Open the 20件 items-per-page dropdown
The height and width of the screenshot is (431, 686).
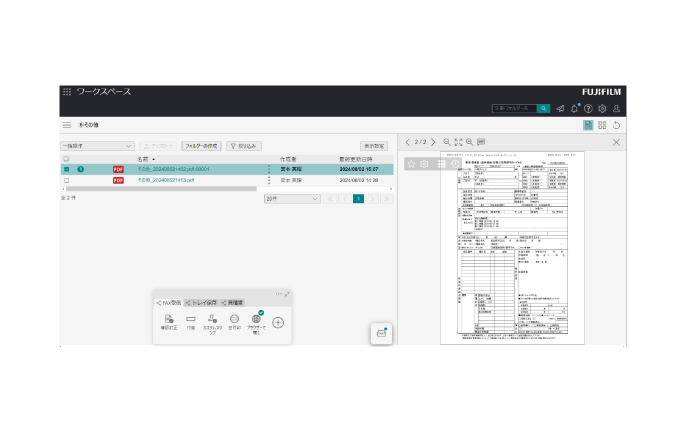coord(292,199)
